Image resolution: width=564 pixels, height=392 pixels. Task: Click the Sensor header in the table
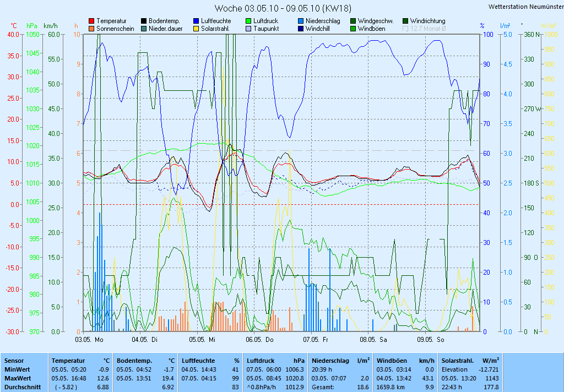point(14,361)
